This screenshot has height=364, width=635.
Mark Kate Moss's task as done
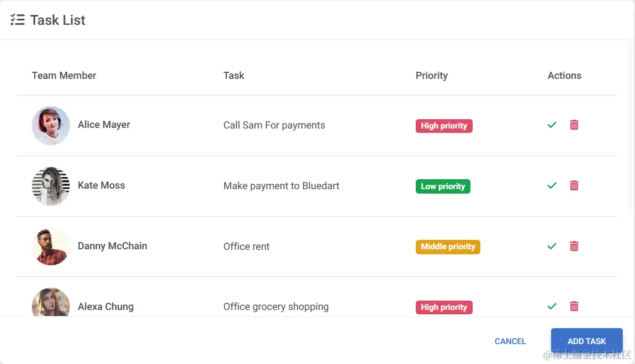pyautogui.click(x=552, y=186)
